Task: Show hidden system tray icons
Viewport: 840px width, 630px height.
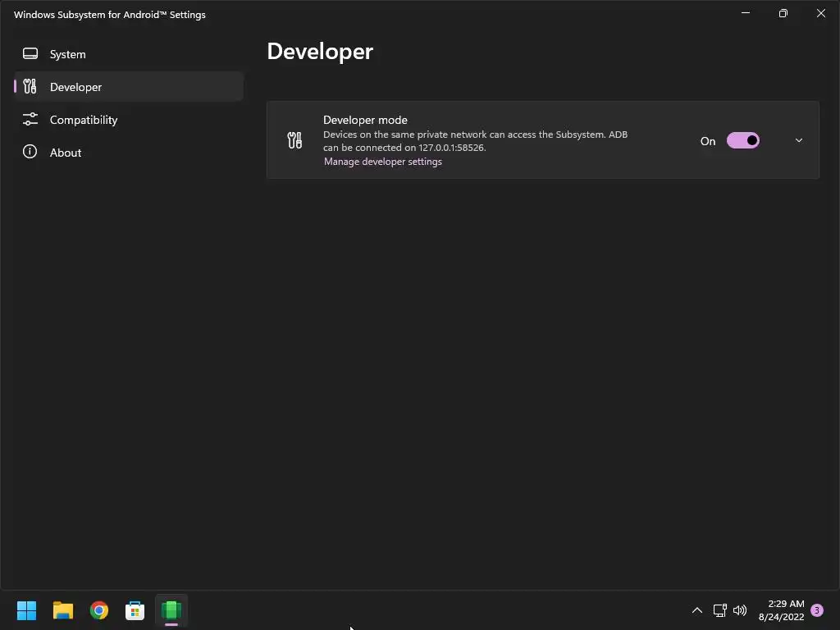Action: click(x=697, y=610)
